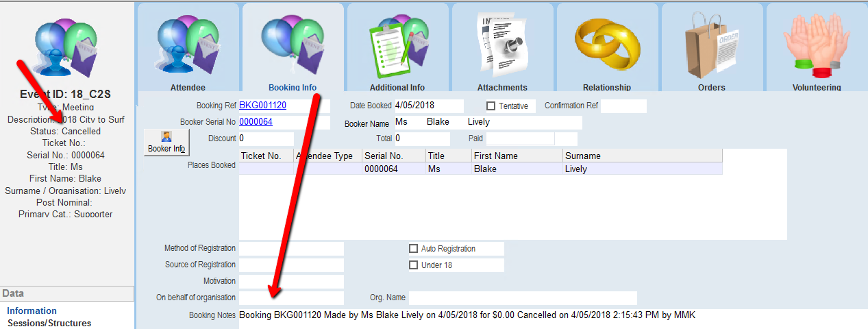
Task: Click the event balloons icon in sidebar
Action: click(66, 47)
